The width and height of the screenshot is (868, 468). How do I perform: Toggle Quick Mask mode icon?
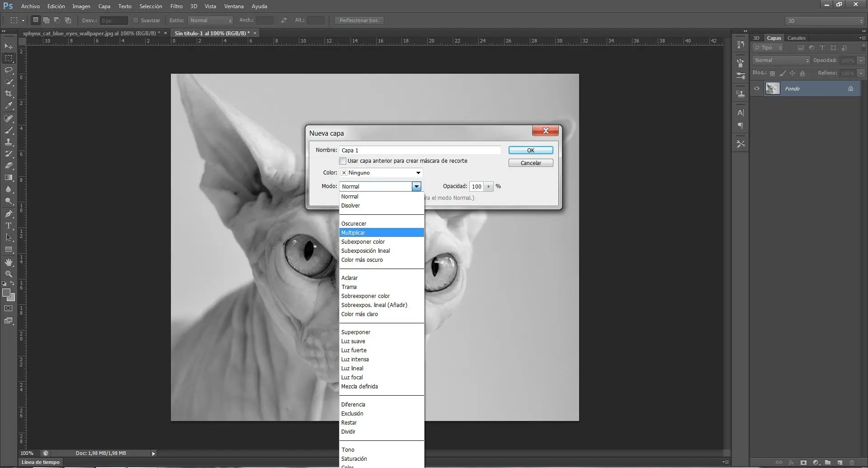[x=9, y=308]
